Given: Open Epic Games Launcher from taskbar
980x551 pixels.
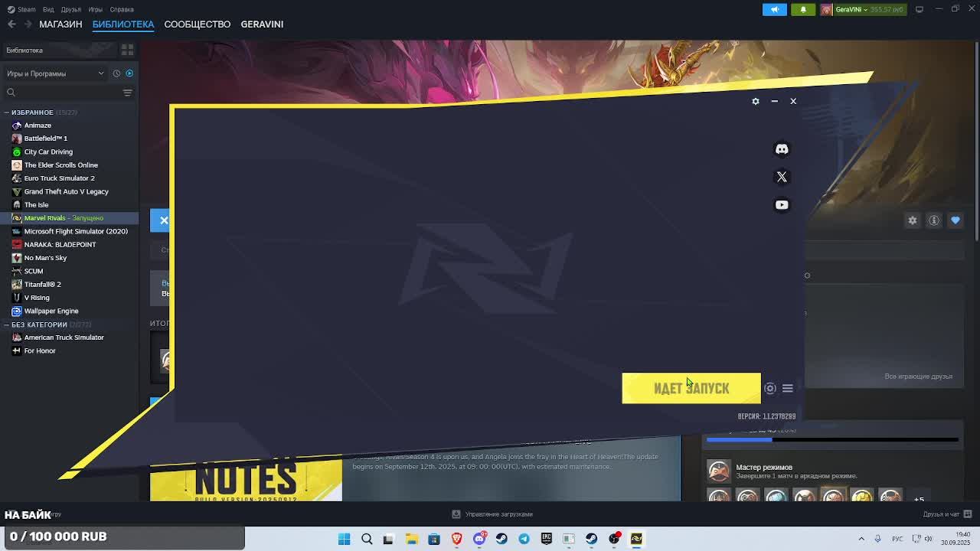Looking at the screenshot, I should 546,539.
